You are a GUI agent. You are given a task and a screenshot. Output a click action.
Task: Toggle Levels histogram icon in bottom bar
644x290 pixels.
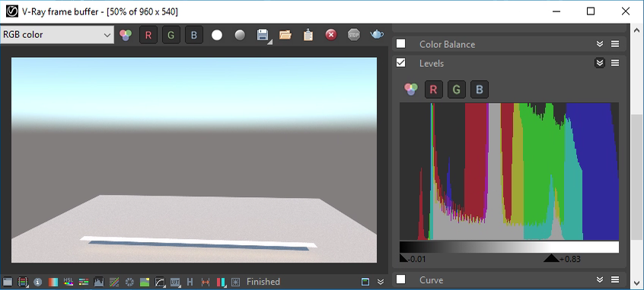[99, 282]
